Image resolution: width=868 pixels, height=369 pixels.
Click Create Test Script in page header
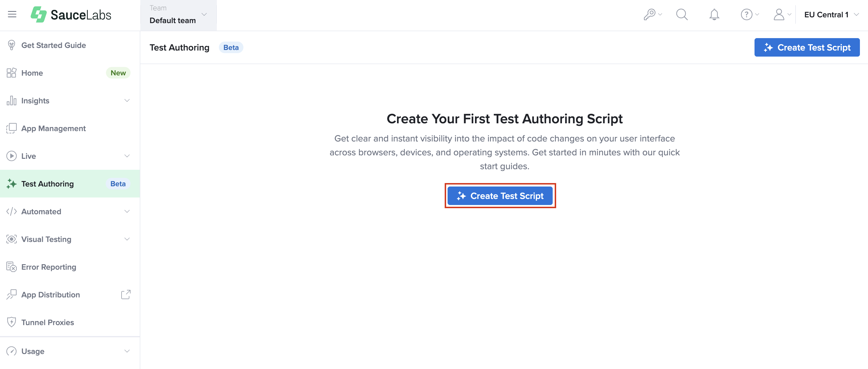coord(807,48)
